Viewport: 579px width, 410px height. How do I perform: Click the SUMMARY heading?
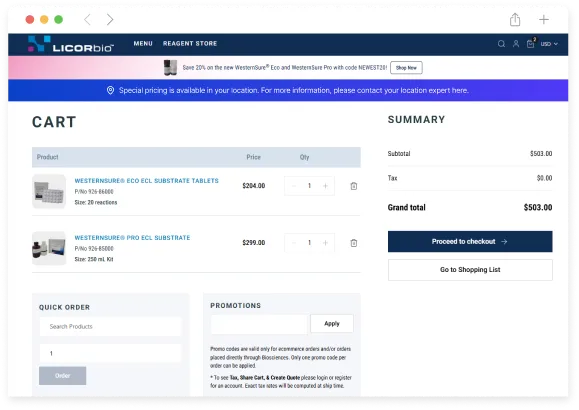coord(416,120)
